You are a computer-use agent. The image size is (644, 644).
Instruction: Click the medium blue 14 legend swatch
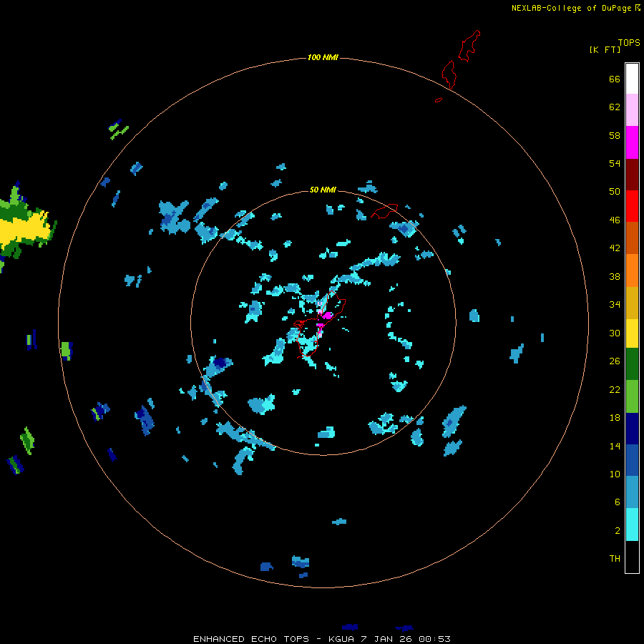click(632, 460)
